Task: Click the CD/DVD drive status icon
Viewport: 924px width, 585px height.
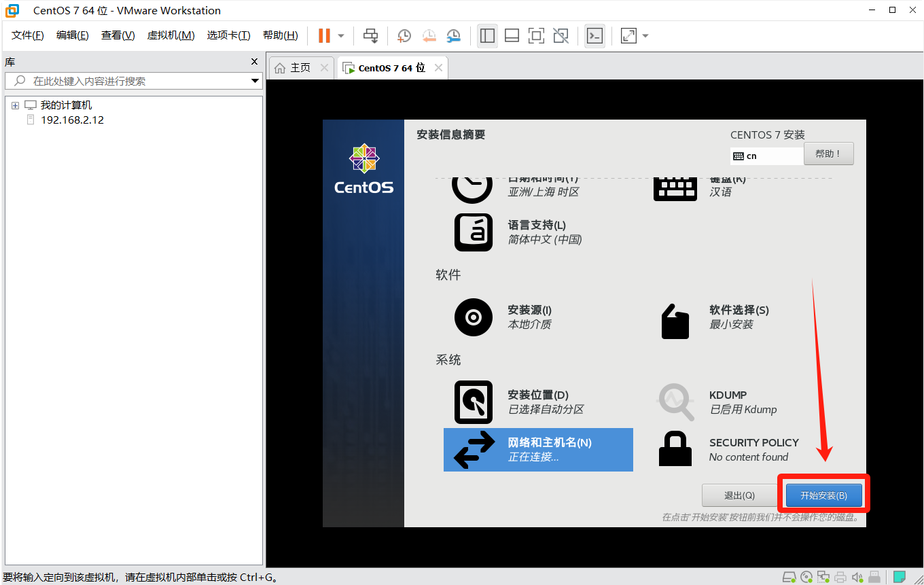Action: (x=806, y=578)
